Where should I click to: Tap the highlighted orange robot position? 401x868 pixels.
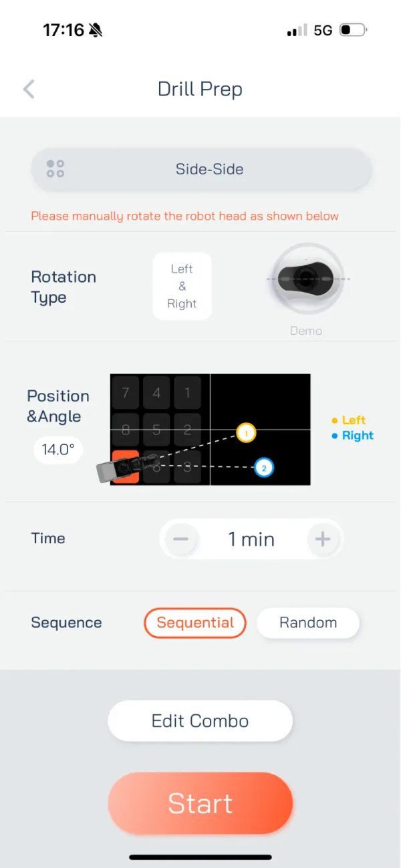pos(126,467)
